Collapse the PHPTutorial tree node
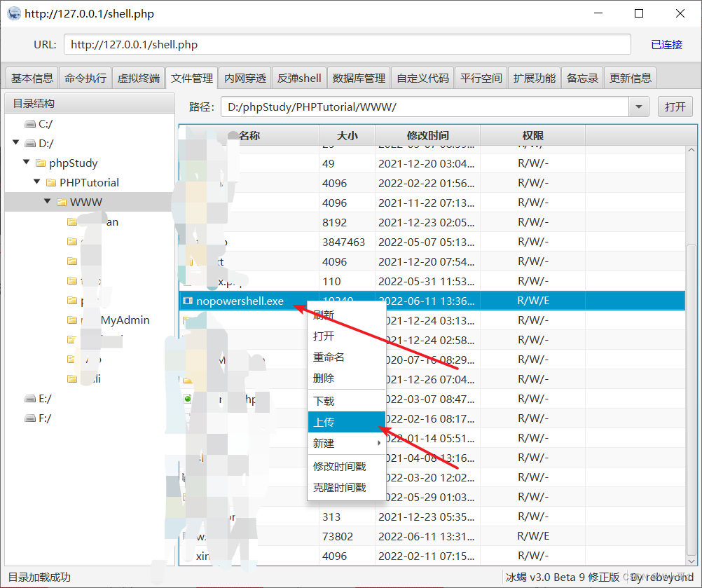702x588 pixels. [x=37, y=182]
